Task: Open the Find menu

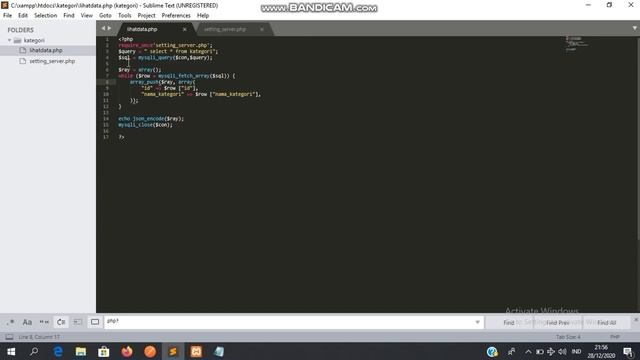Action: (x=69, y=16)
